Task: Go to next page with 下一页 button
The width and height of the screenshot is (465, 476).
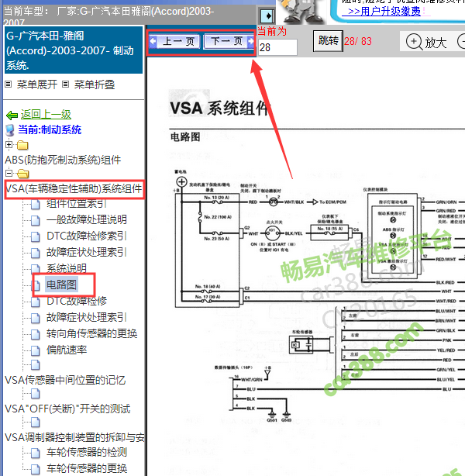Action: tap(229, 41)
